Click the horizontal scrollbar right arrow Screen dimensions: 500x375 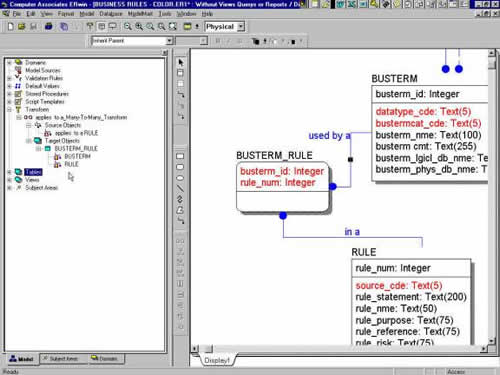click(x=484, y=349)
